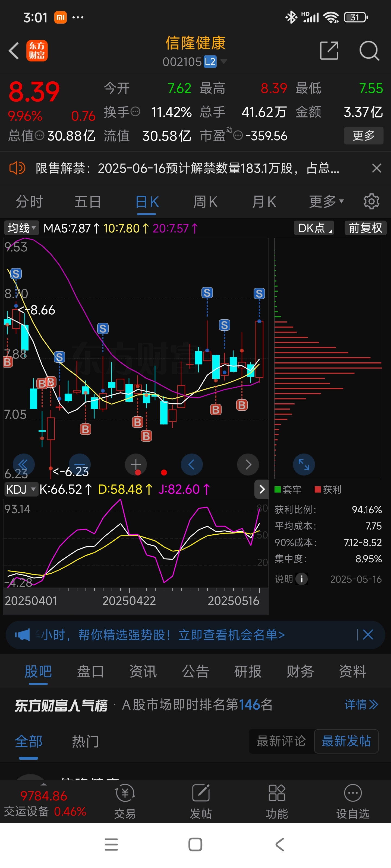Screen dimensions: 391x868
Task: Tap the double-left arrow chart control
Action: (24, 464)
